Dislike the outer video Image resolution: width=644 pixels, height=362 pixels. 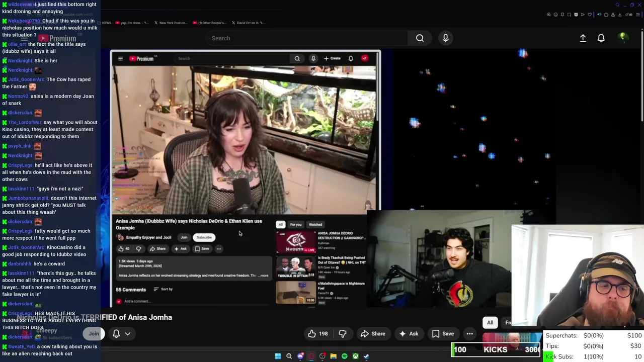[x=343, y=334]
